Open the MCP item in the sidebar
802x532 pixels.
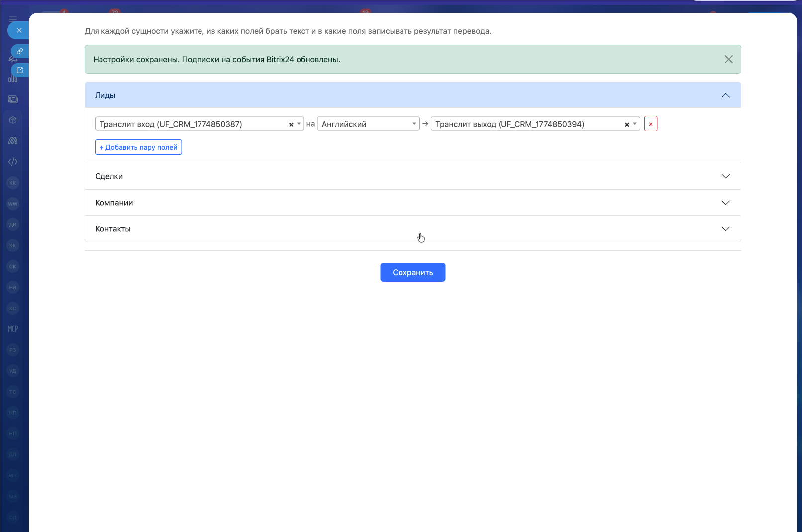tap(13, 329)
